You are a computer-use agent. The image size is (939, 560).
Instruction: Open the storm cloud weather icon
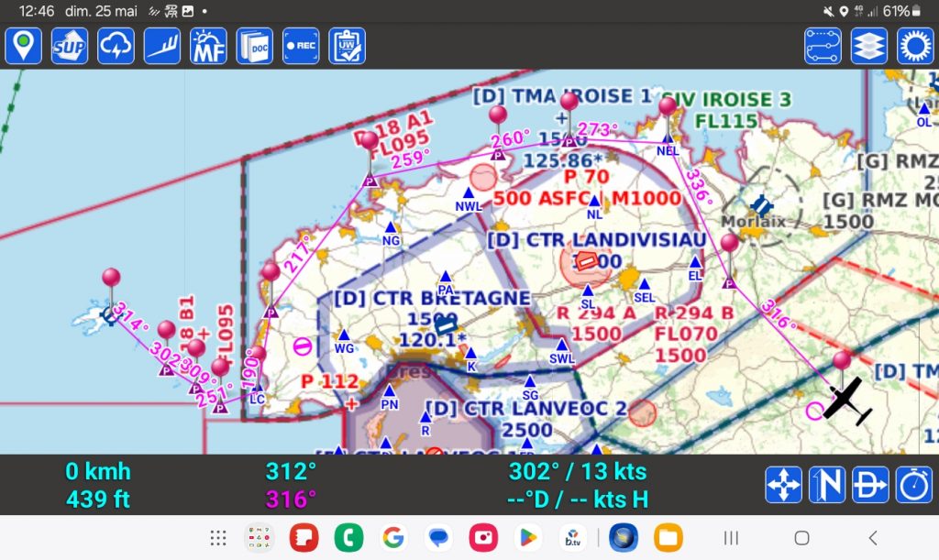point(116,46)
